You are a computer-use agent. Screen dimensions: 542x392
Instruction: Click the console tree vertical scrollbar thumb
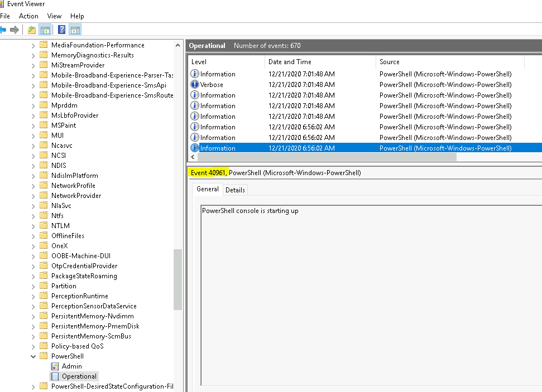pos(178,279)
